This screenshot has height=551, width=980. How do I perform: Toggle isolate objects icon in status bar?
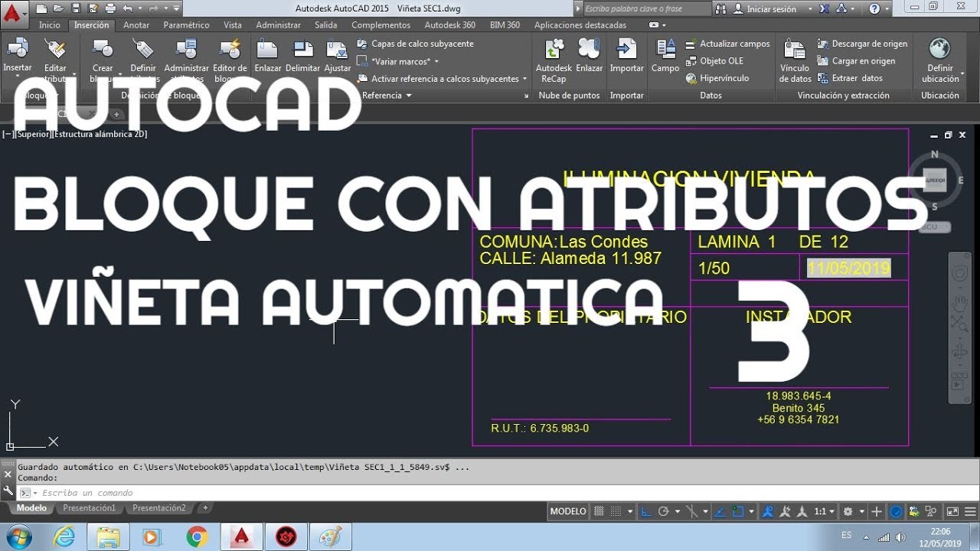click(x=930, y=511)
